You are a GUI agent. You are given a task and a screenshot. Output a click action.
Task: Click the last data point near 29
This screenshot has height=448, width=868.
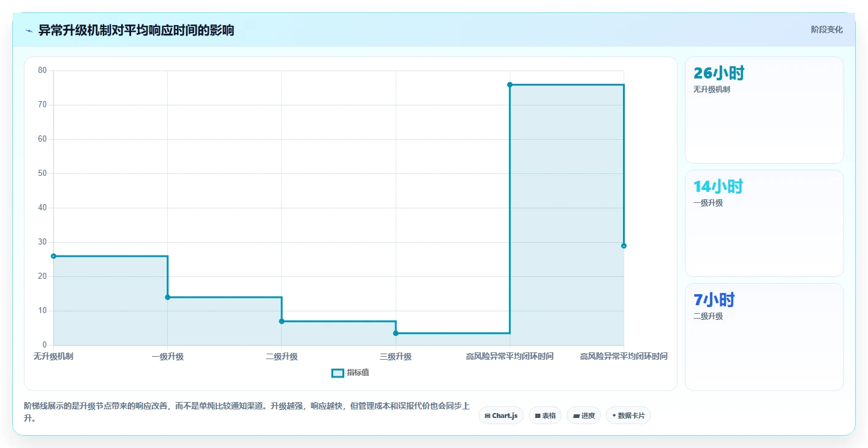[624, 246]
